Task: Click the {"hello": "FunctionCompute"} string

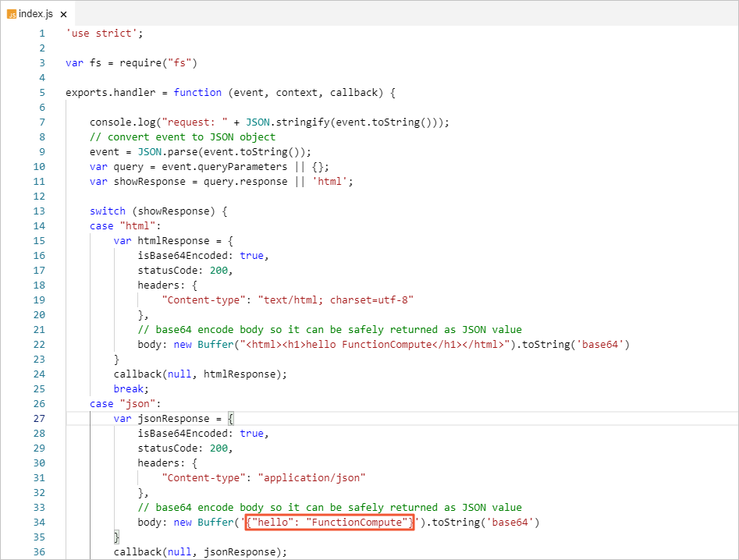Action: (x=329, y=523)
